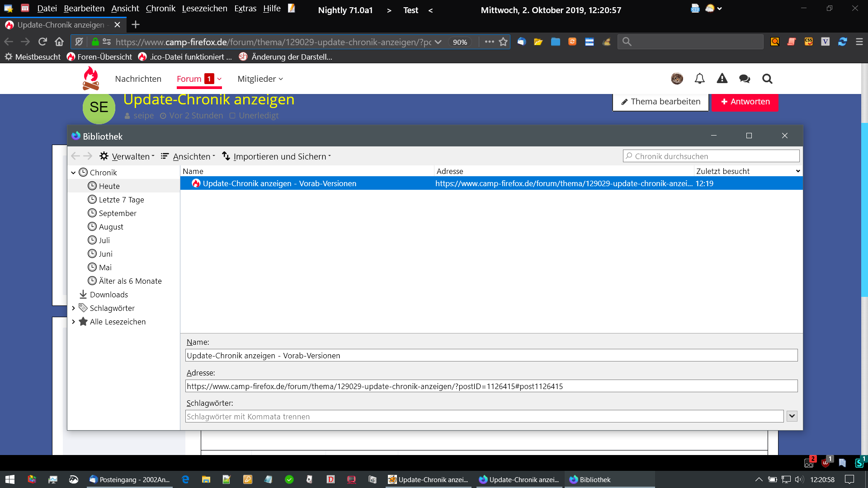Screen dimensions: 868x488
Task: Click the Antworten button
Action: coord(745,102)
